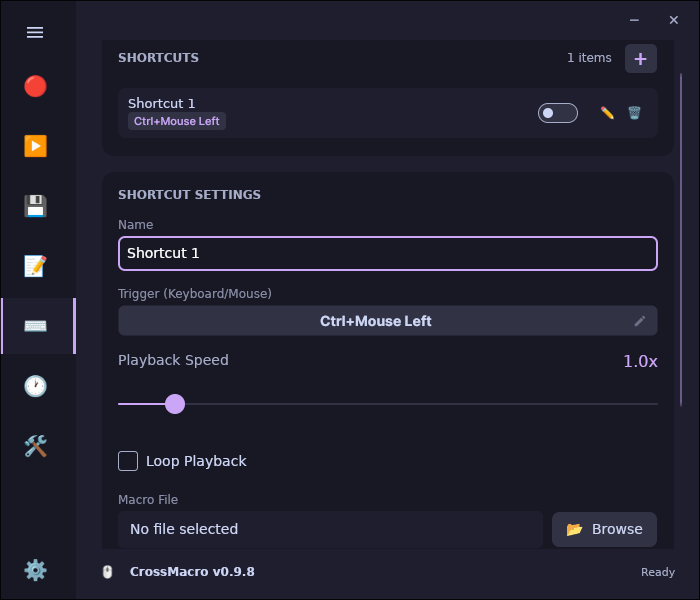
Task: Open the hammer and wrench Tools tab
Action: point(35,446)
